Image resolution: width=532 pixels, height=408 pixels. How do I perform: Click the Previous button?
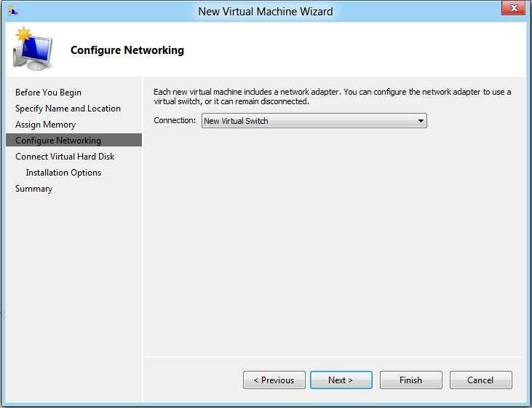[x=274, y=380]
